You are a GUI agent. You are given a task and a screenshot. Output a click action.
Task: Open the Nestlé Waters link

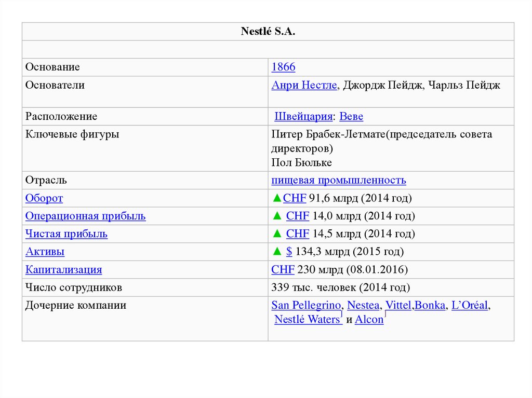[307, 320]
